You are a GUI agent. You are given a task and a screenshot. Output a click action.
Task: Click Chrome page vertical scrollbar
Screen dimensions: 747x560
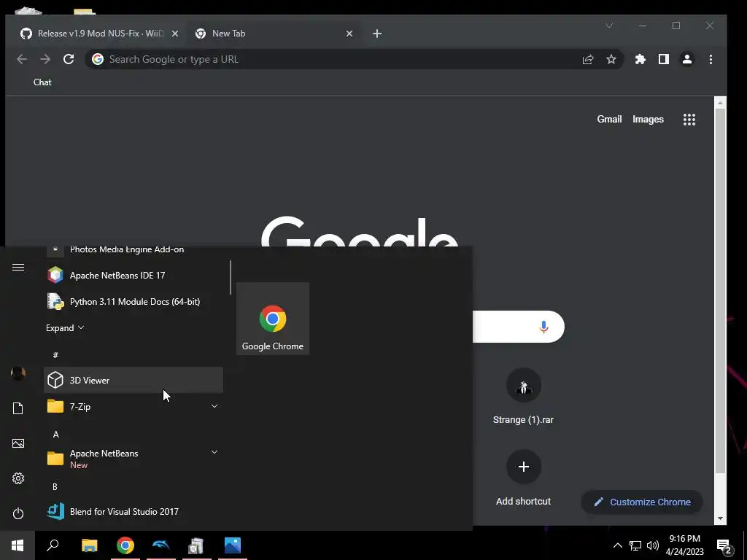(720, 290)
